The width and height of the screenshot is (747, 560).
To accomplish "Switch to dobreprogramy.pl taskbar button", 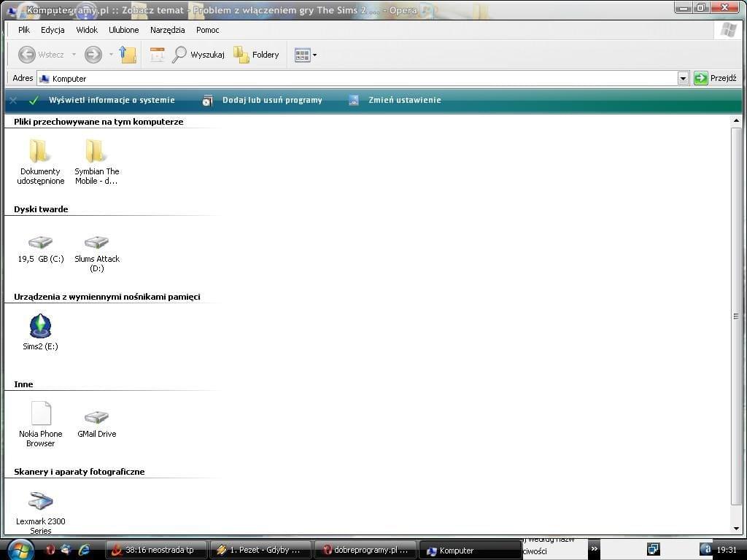I will tap(365, 550).
